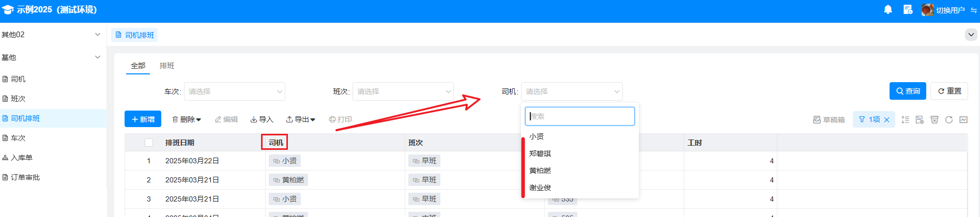980x217 pixels.
Task: Open the task log icon in header
Action: (908, 10)
